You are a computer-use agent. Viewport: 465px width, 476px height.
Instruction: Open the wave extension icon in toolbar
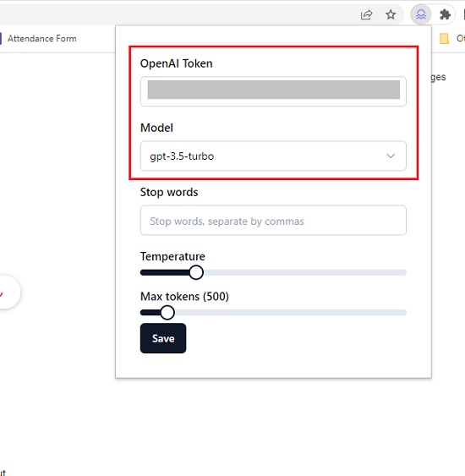coord(421,14)
